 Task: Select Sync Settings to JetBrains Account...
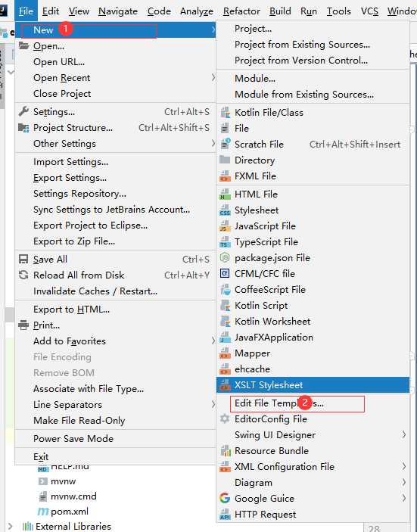coord(115,210)
